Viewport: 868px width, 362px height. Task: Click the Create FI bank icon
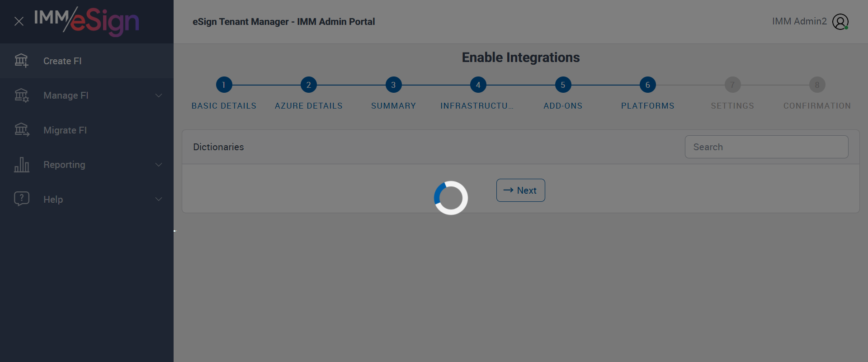tap(21, 61)
